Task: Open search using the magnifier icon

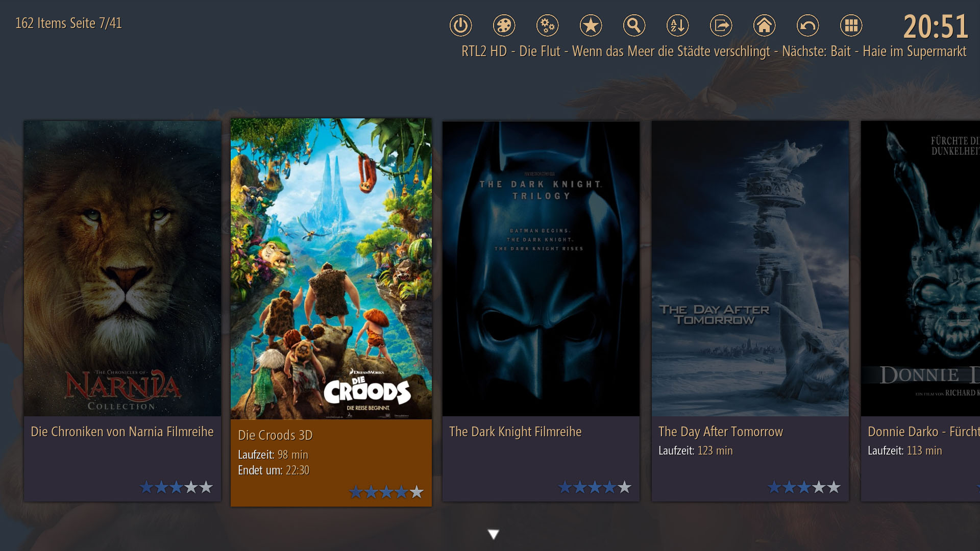Action: coord(634,26)
